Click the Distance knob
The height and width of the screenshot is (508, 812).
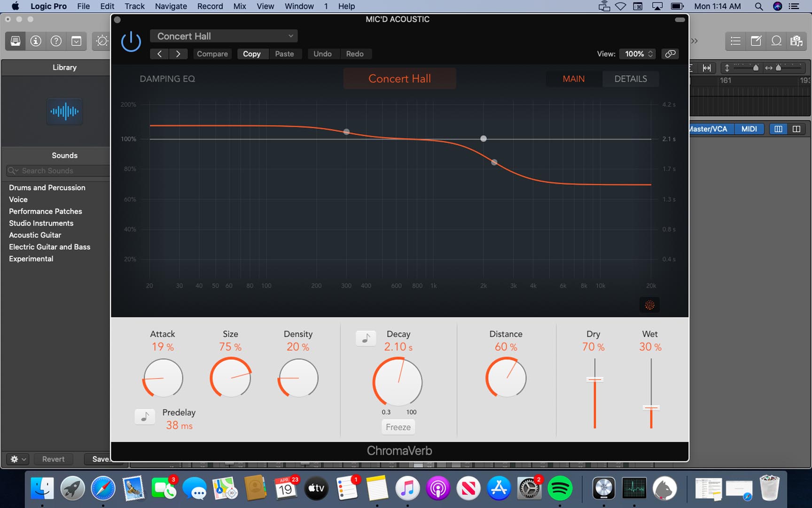tap(506, 378)
